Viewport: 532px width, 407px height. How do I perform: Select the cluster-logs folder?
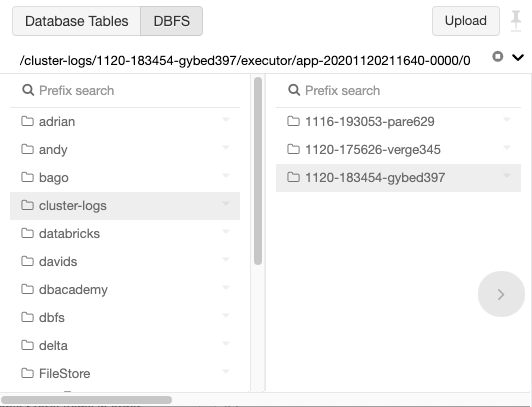(125, 206)
